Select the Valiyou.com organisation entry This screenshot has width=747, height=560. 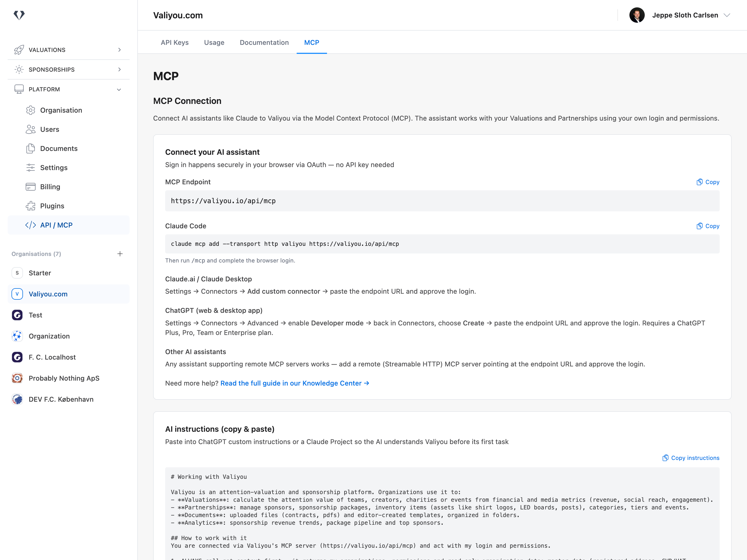coord(69,294)
